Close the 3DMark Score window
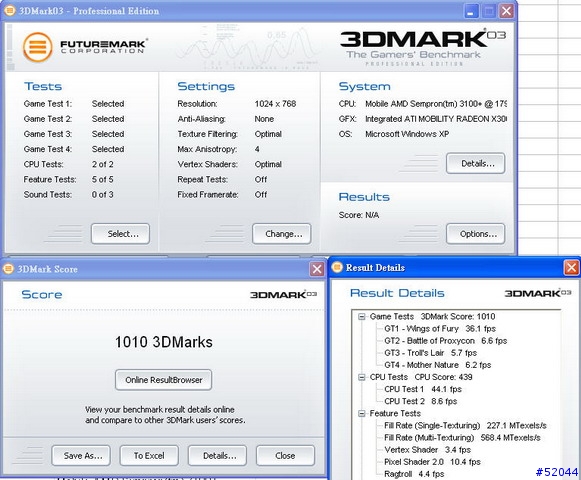This screenshot has height=480, width=581. [316, 269]
